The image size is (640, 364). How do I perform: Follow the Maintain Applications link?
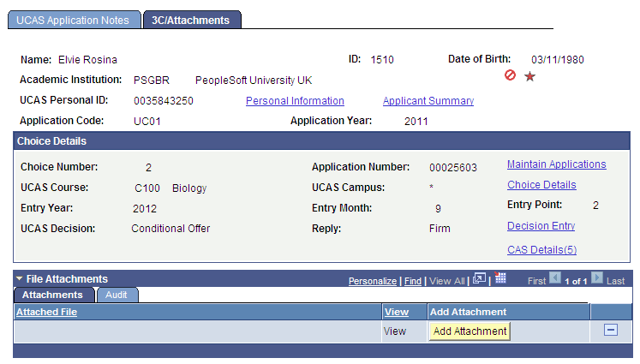pos(556,164)
